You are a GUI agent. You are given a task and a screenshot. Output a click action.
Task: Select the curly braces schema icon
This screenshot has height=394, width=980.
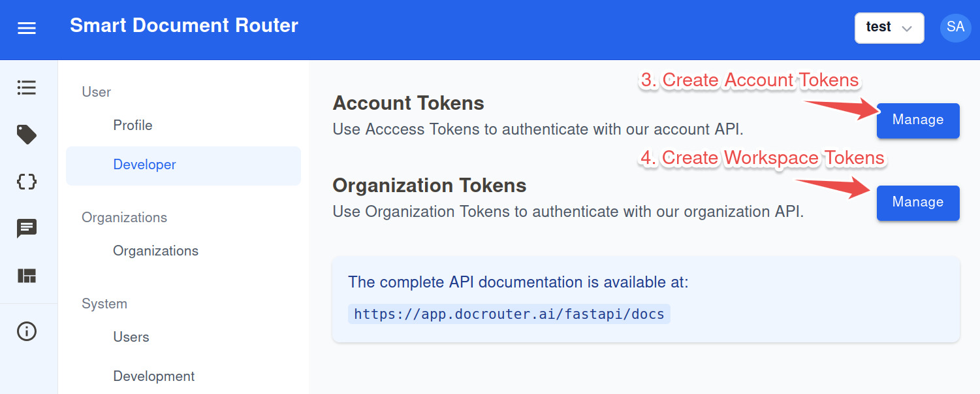point(27,182)
